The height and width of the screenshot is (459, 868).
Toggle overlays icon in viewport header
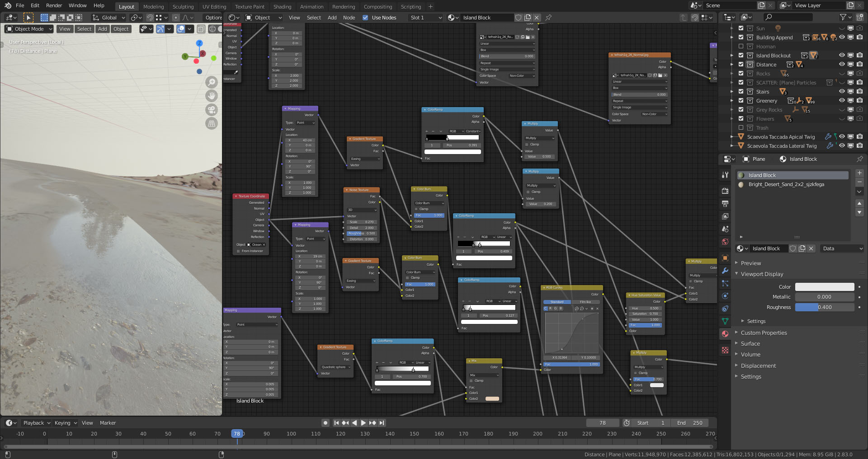pos(181,29)
